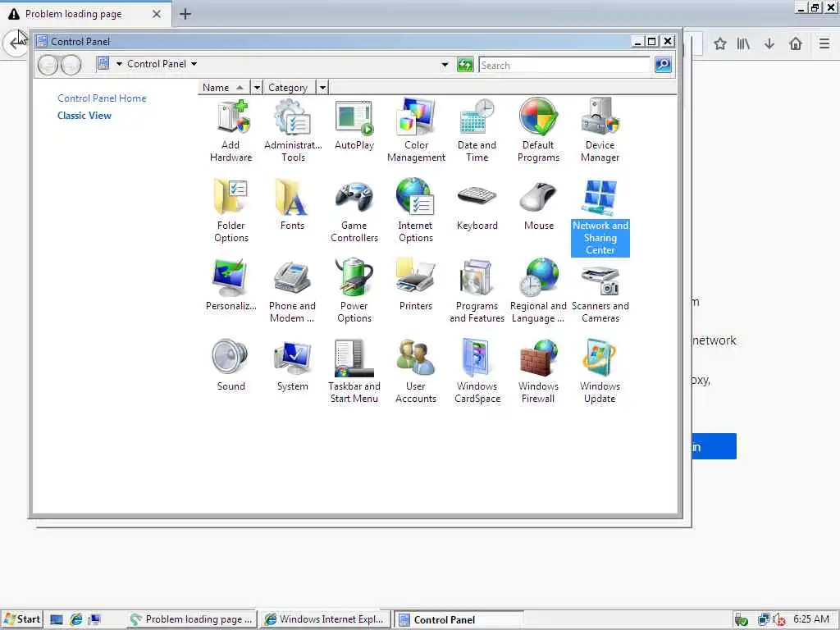Select Network and Sharing Center icon

600,217
